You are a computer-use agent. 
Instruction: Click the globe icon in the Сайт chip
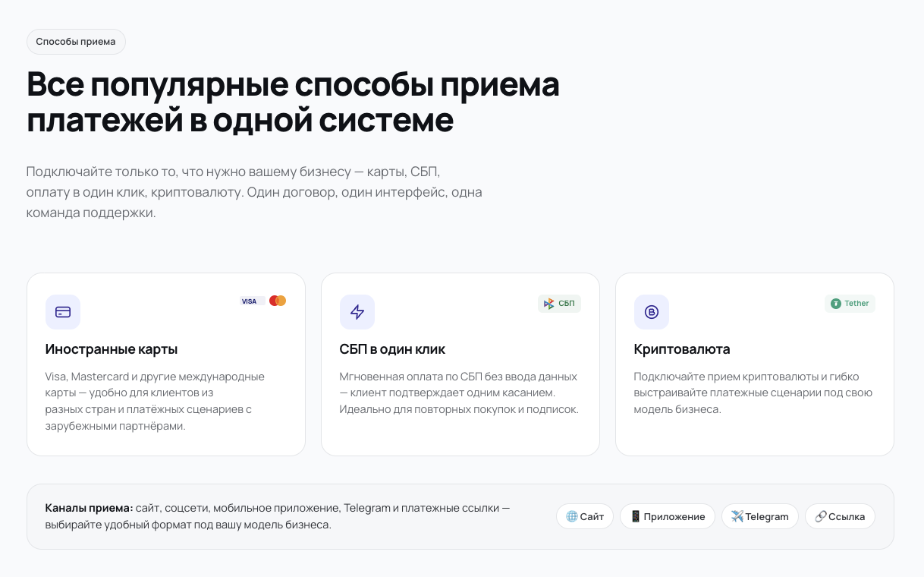(x=572, y=516)
